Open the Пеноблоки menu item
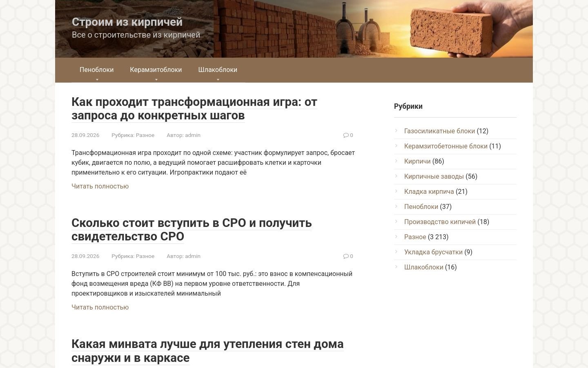 (x=97, y=70)
